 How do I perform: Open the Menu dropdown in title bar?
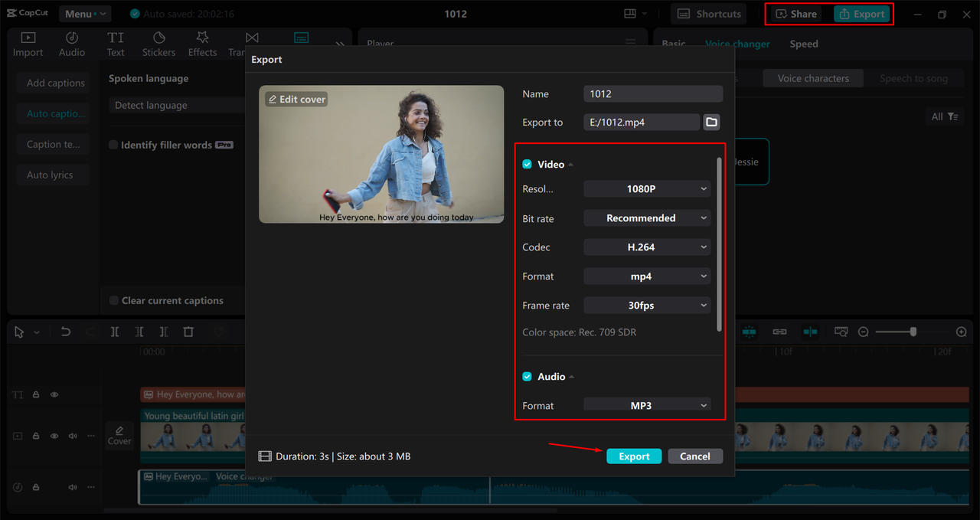click(84, 14)
